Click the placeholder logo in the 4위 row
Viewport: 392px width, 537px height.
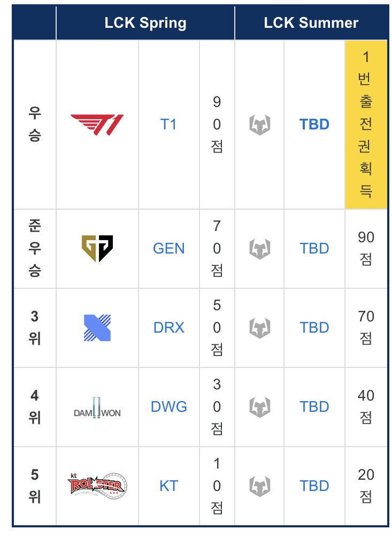[x=260, y=407]
